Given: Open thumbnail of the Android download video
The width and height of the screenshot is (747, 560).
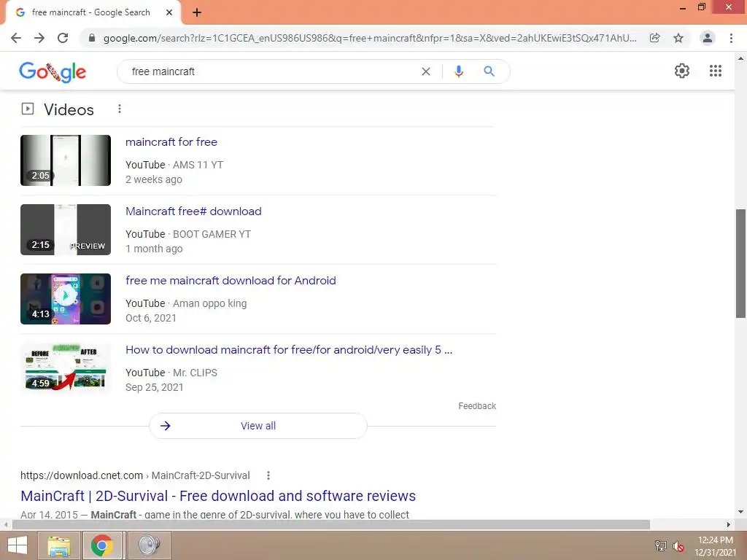Looking at the screenshot, I should click(x=66, y=299).
